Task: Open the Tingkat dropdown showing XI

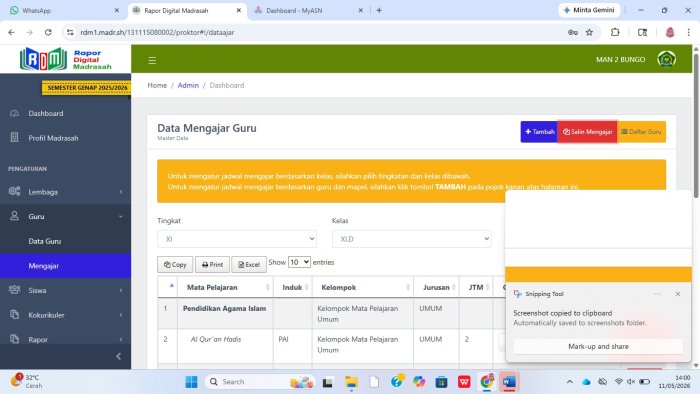Action: 237,239
